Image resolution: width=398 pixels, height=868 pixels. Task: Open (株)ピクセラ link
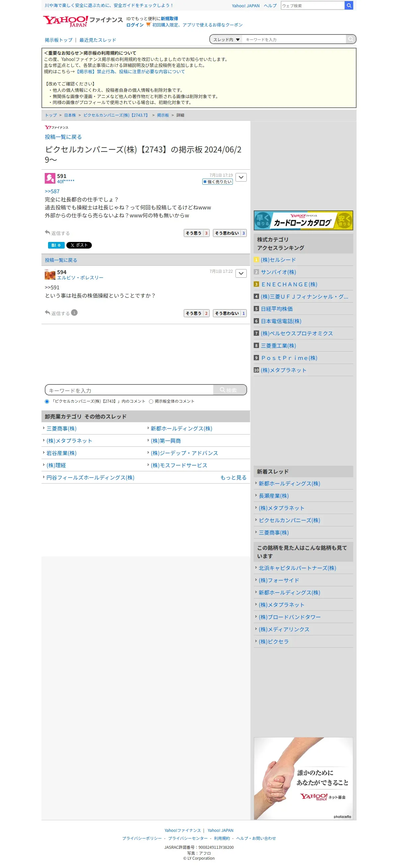pos(274,642)
